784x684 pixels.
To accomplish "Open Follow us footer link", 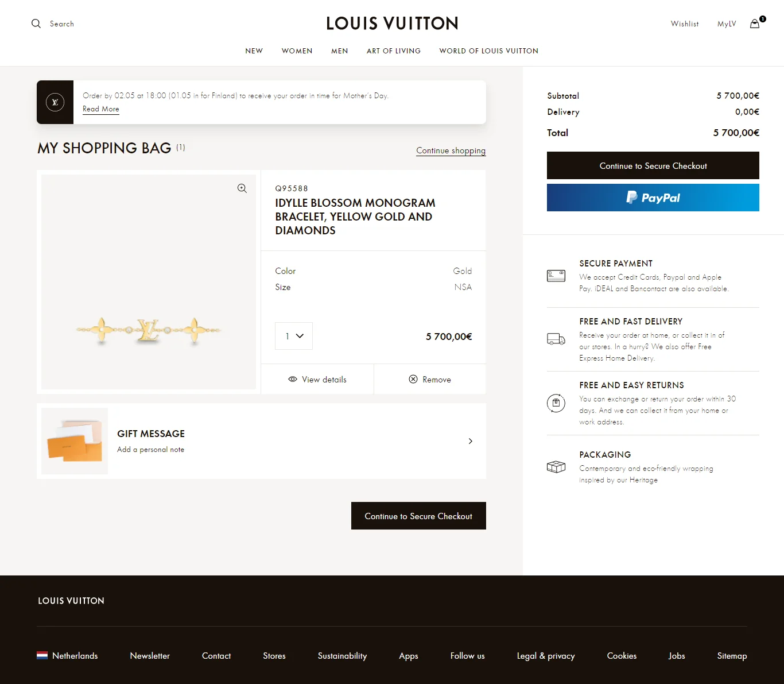I will click(468, 656).
